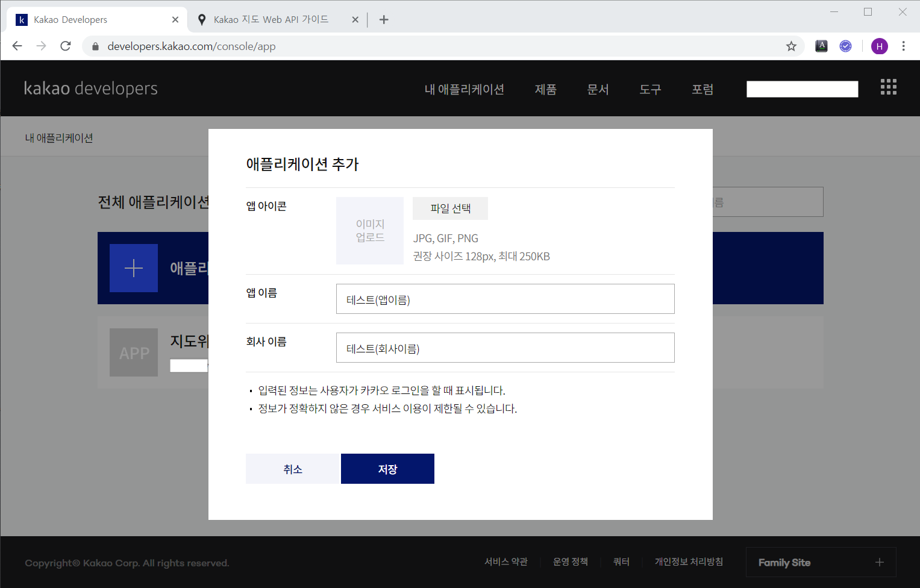Open a new browser tab
Viewport: 920px width, 588px height.
click(384, 20)
